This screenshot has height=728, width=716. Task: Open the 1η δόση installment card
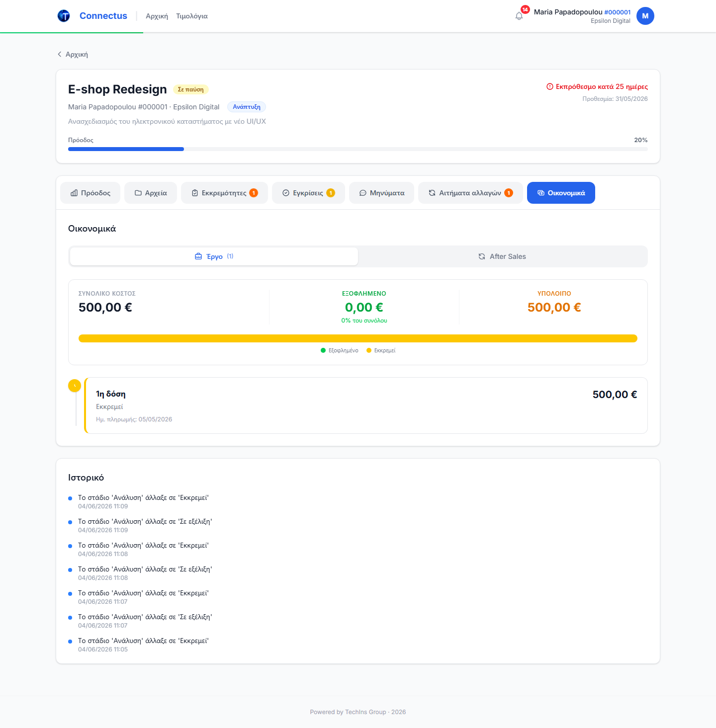366,405
